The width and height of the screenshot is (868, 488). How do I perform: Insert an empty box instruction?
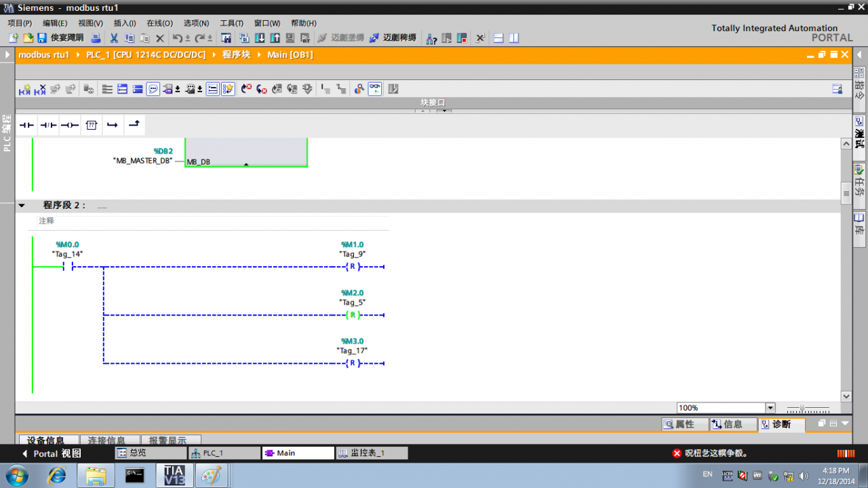tap(92, 125)
